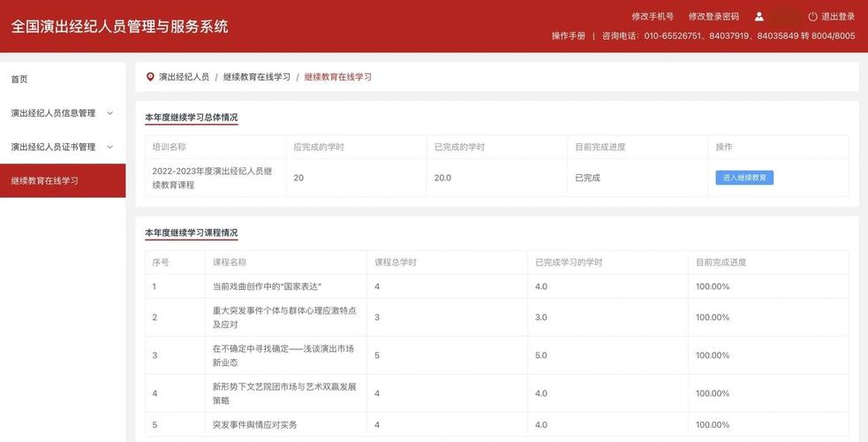This screenshot has width=868, height=442.
Task: Click heading 本年度继续学习总体情况
Action: 192,118
